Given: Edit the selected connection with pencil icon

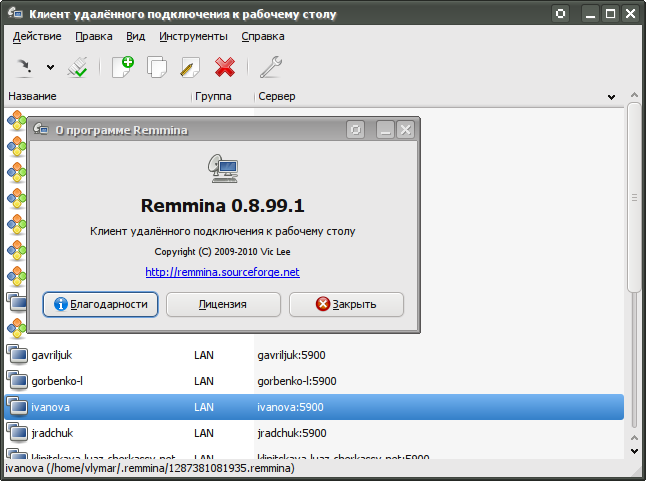Looking at the screenshot, I should 190,67.
